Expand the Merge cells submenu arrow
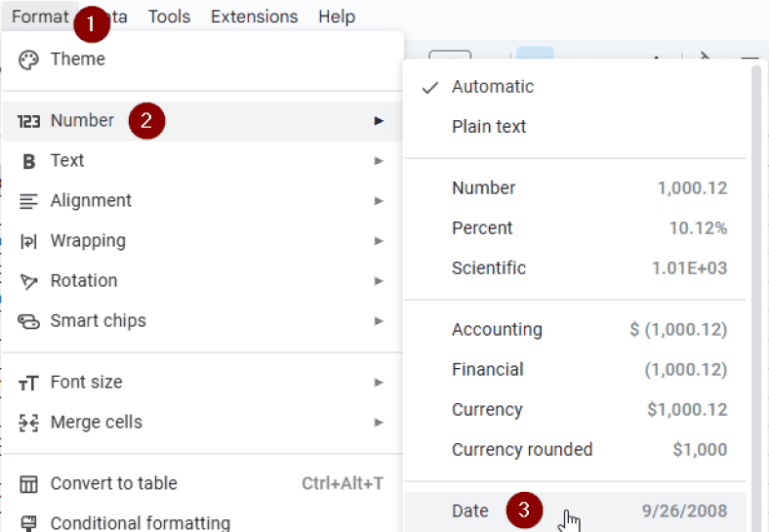Screen dimensions: 769x532 click(x=379, y=423)
